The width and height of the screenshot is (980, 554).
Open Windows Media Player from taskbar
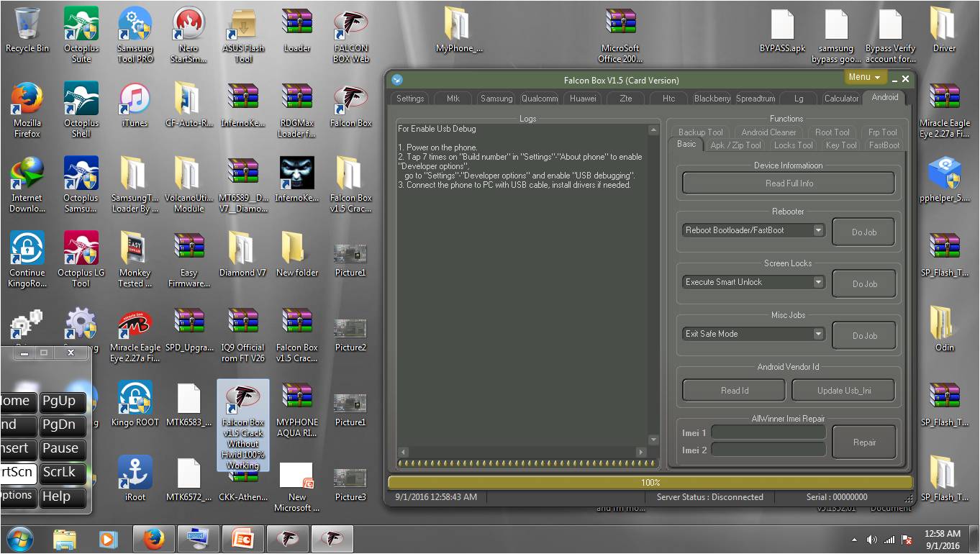(x=108, y=539)
